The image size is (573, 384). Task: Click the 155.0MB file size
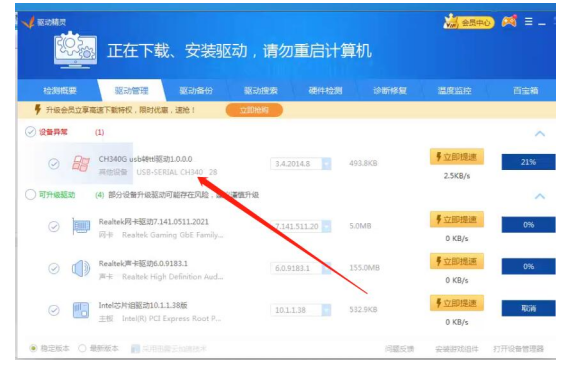(x=364, y=268)
